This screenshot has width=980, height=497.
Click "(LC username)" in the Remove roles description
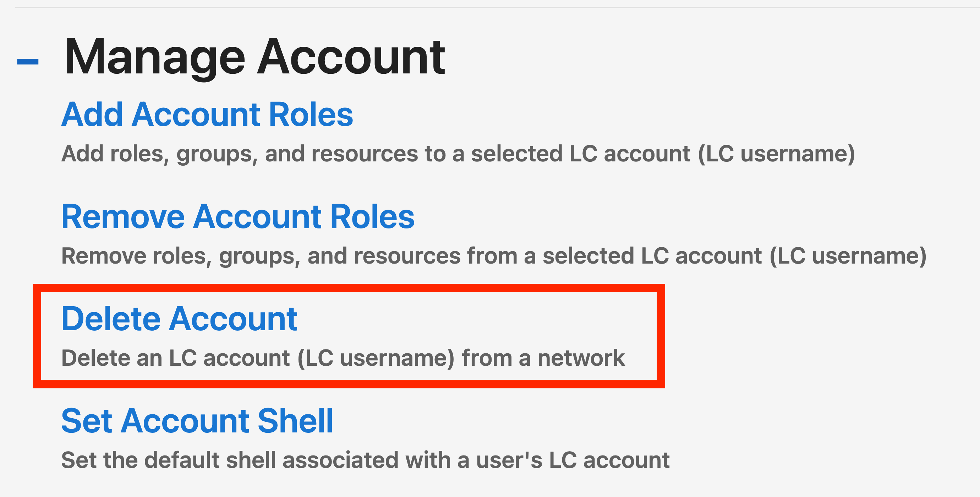[x=848, y=256]
